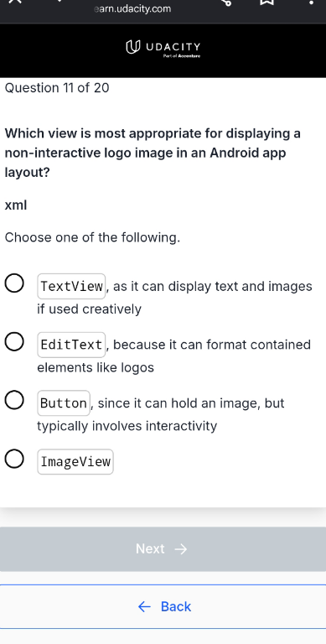Close the browser custom tab
Viewport: 326px width, 644px height.
click(x=15, y=1)
